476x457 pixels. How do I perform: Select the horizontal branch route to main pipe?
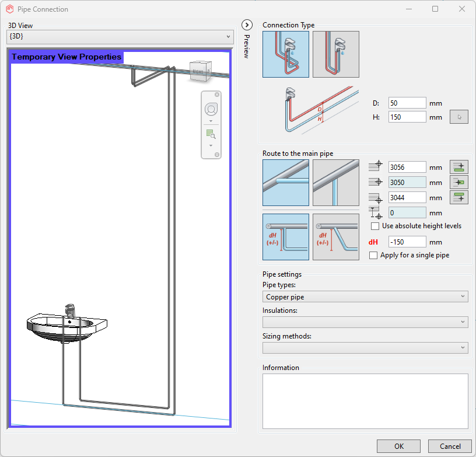point(286,183)
